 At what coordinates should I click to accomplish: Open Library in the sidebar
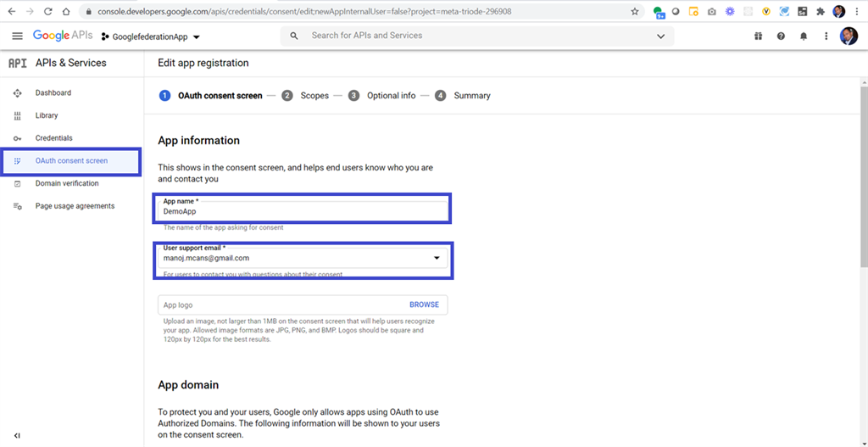tap(47, 115)
